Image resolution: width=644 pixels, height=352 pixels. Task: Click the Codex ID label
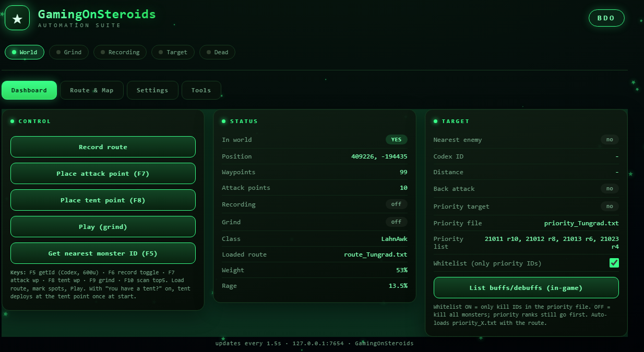coord(448,156)
